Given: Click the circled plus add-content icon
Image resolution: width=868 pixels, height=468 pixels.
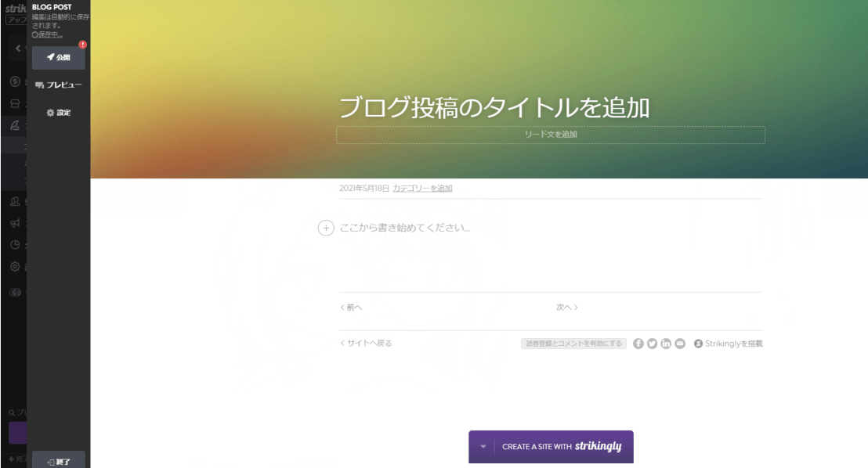Looking at the screenshot, I should click(x=326, y=229).
